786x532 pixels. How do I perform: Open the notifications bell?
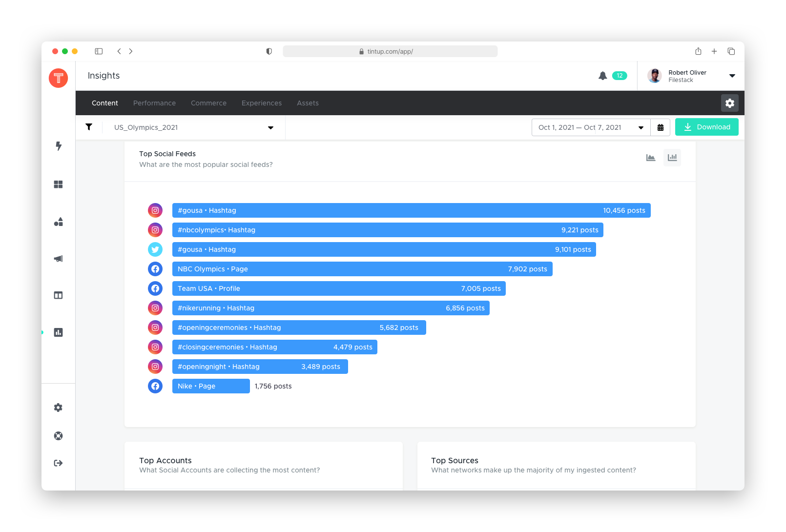pyautogui.click(x=603, y=76)
